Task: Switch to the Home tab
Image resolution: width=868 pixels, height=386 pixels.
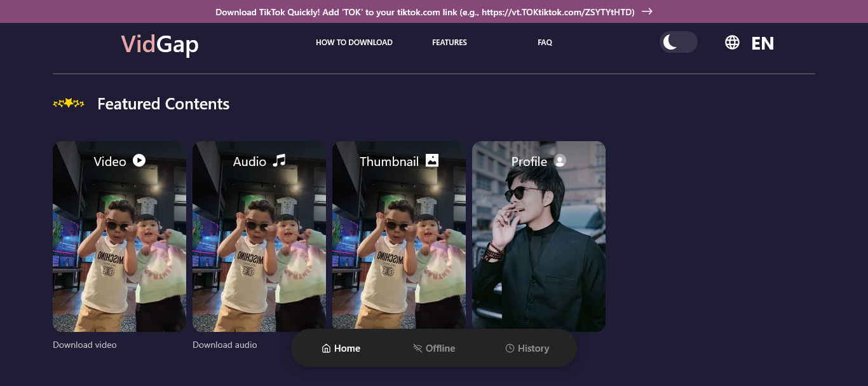Action: click(341, 348)
